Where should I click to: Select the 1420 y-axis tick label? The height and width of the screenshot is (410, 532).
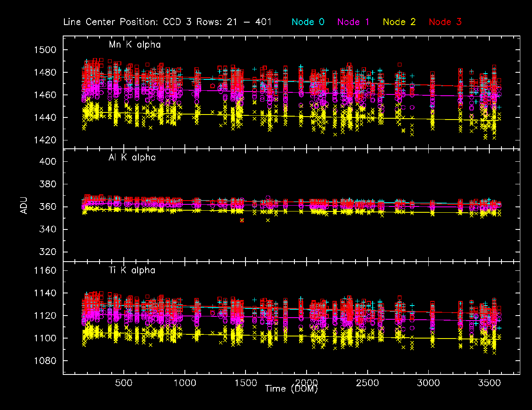(x=45, y=140)
